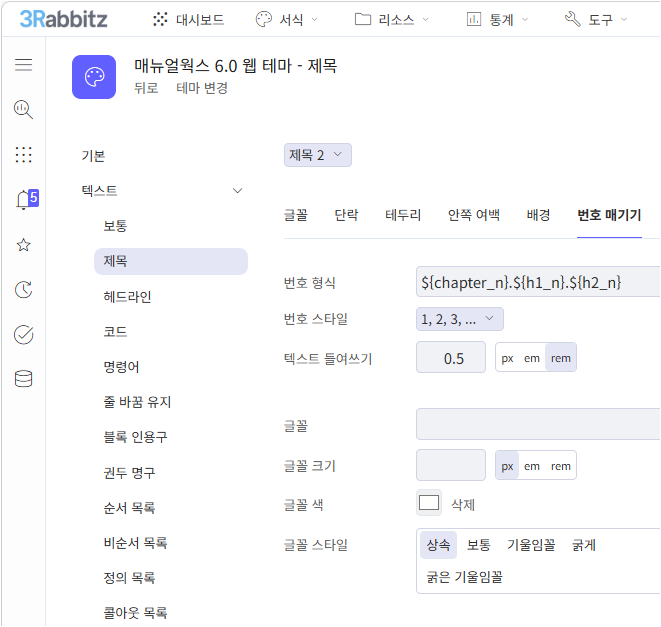
Task: Open the dotted grid apps icon
Action: pos(24,155)
